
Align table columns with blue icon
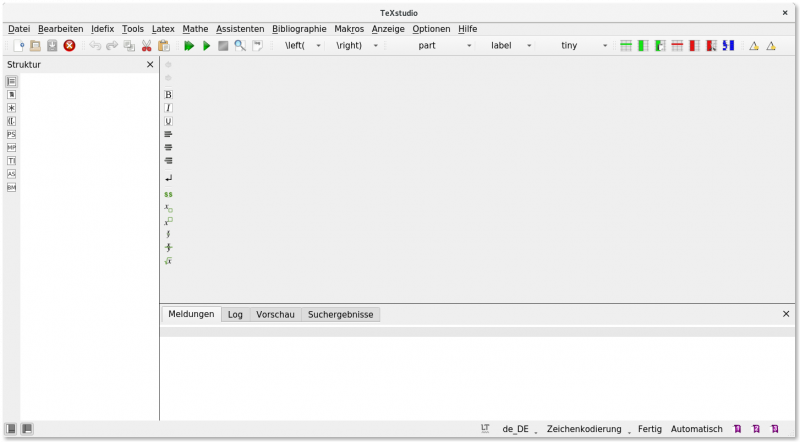click(729, 46)
